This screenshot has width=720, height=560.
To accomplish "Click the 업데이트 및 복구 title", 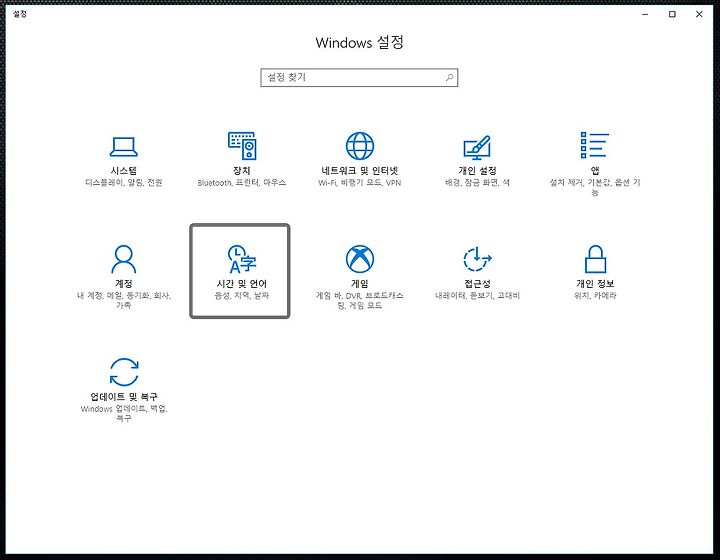I will [x=124, y=397].
